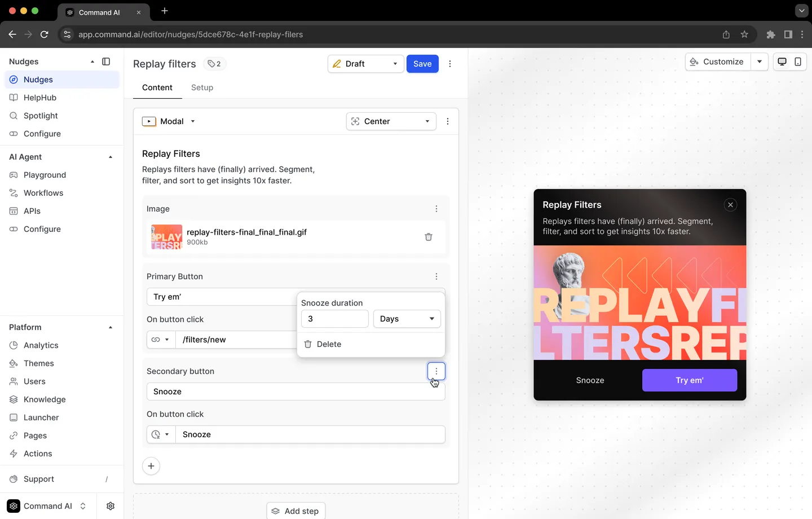Open Users page
Screen dimensions: 812x519
tap(62, 381)
